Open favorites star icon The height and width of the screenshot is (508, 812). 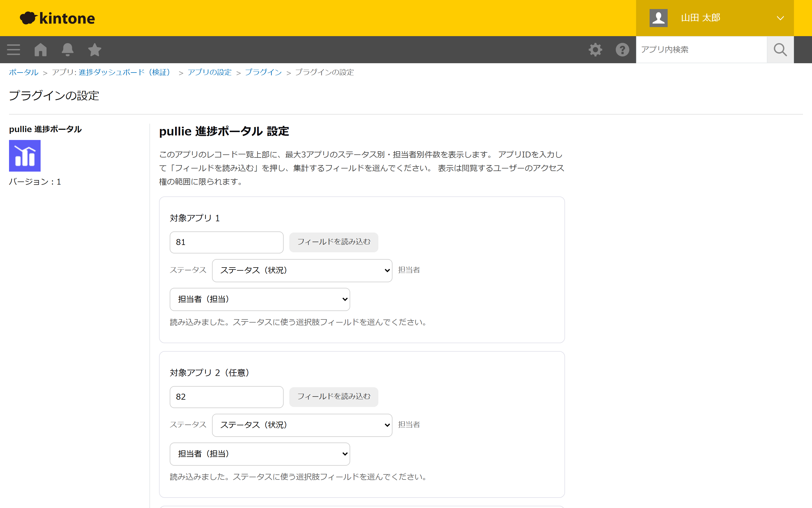point(95,50)
